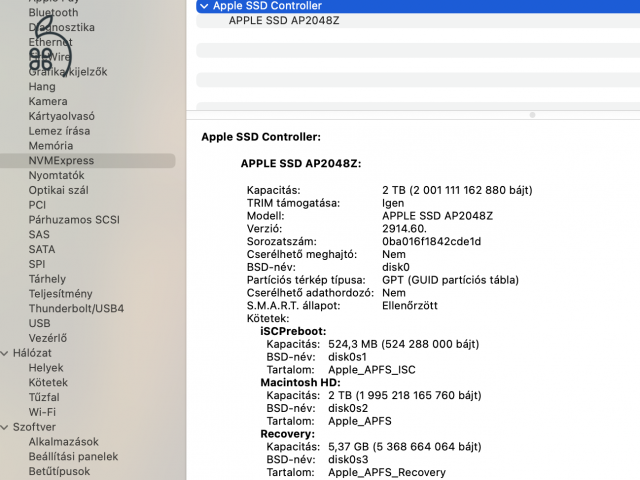The height and width of the screenshot is (480, 640).
Task: Select the APPLE SSD AP2048Z device row
Action: tap(418, 21)
